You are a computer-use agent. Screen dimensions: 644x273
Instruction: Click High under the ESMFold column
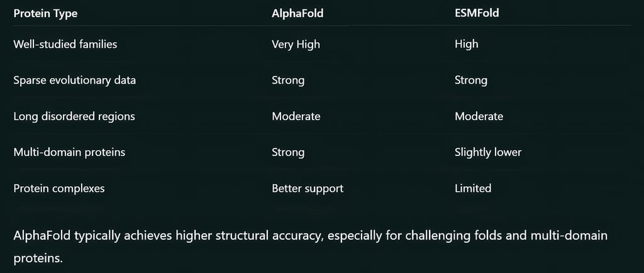coord(466,44)
